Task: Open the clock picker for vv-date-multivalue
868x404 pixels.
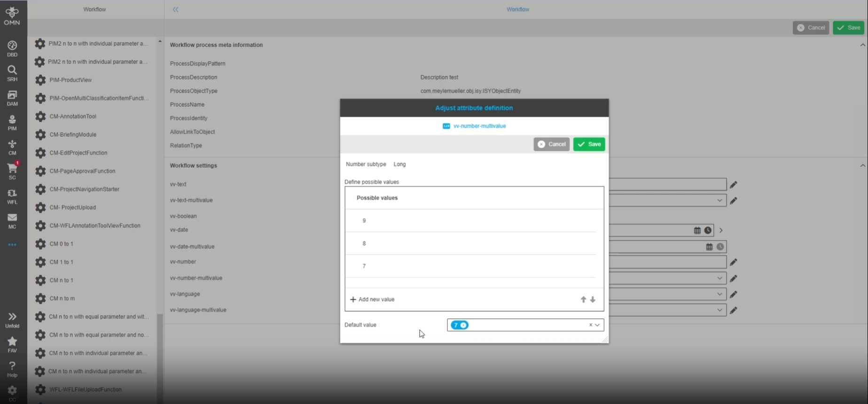Action: pos(720,247)
